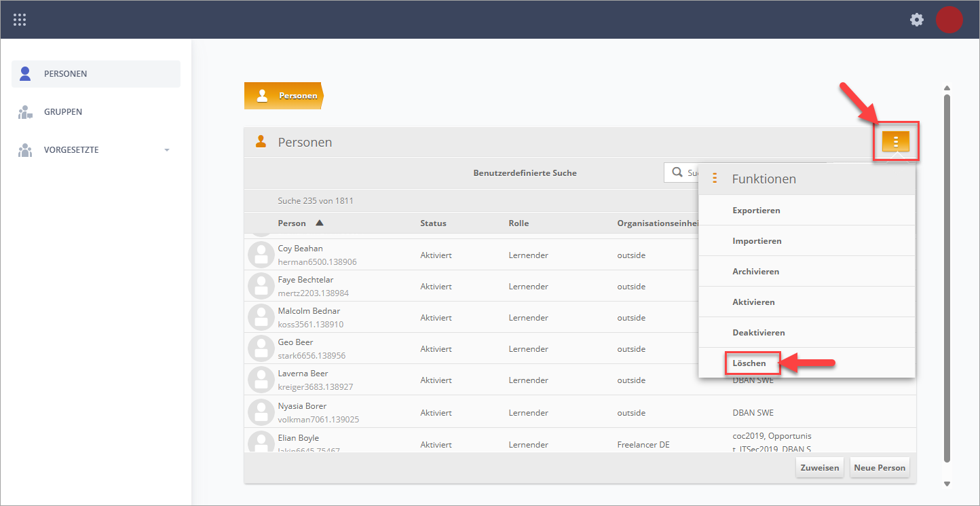The image size is (980, 506).
Task: Expand the Vorgesetzte sidebar chevron
Action: 167,150
